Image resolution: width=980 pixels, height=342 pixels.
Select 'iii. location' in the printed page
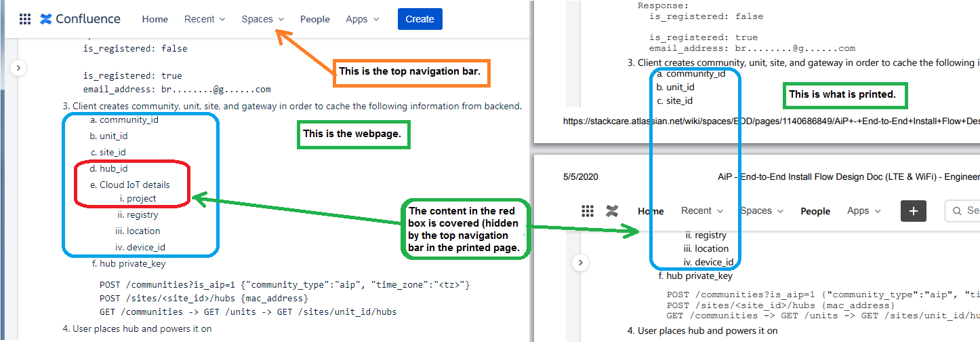tap(706, 249)
